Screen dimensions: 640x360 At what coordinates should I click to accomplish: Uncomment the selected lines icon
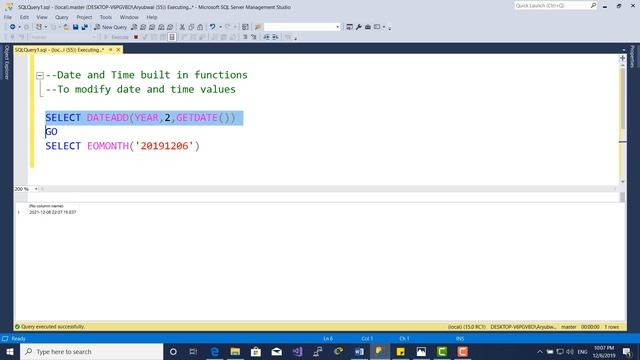tap(254, 37)
